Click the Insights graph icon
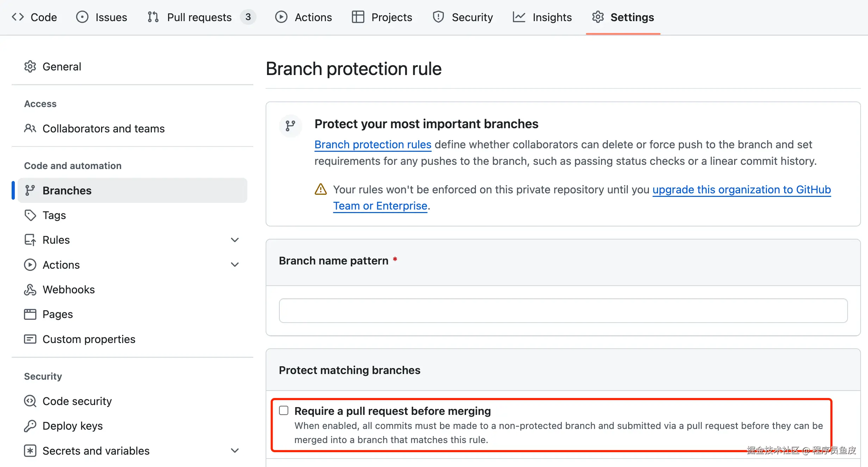Screen dimensions: 868x467 (x=519, y=17)
